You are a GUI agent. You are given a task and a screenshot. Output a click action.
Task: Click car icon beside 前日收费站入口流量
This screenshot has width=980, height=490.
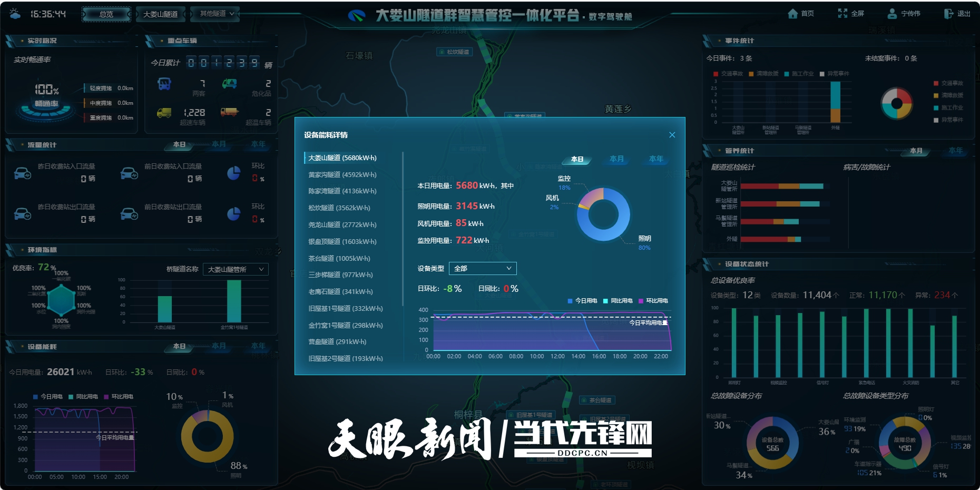point(129,173)
